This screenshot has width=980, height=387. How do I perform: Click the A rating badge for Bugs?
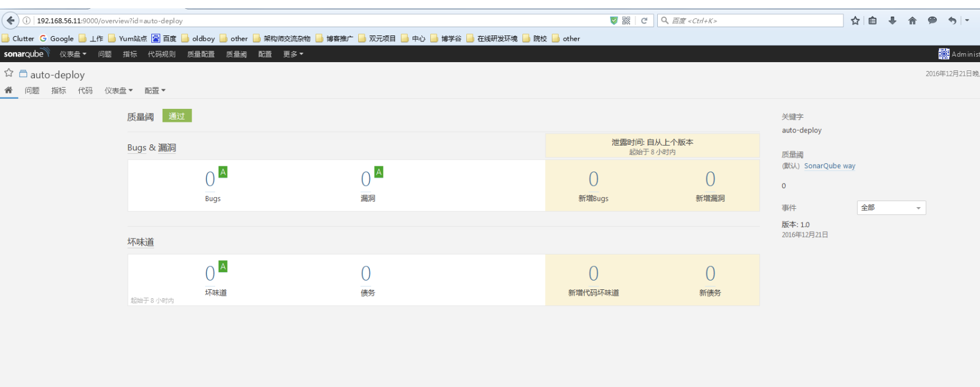click(223, 172)
